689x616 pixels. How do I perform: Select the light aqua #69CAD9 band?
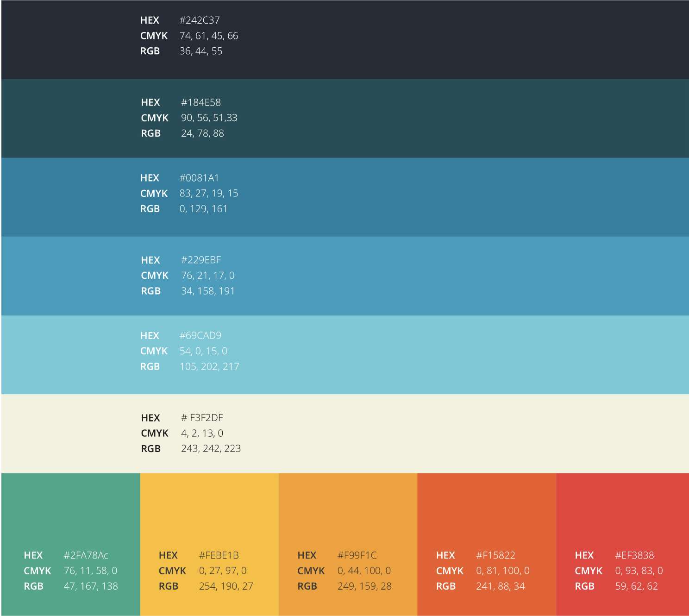pyautogui.click(x=417, y=355)
